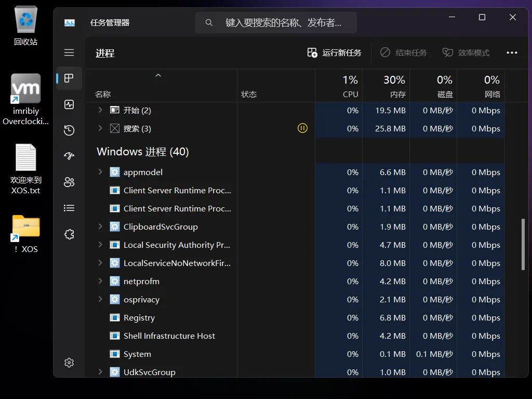Click the suspended status icon beside 搜索
Screen dimensions: 532x399
(303, 128)
